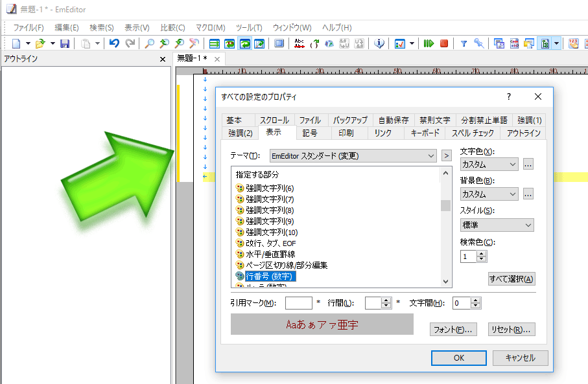Click the リセット(R)... button
Viewport: 588px width, 384px height.
point(511,330)
